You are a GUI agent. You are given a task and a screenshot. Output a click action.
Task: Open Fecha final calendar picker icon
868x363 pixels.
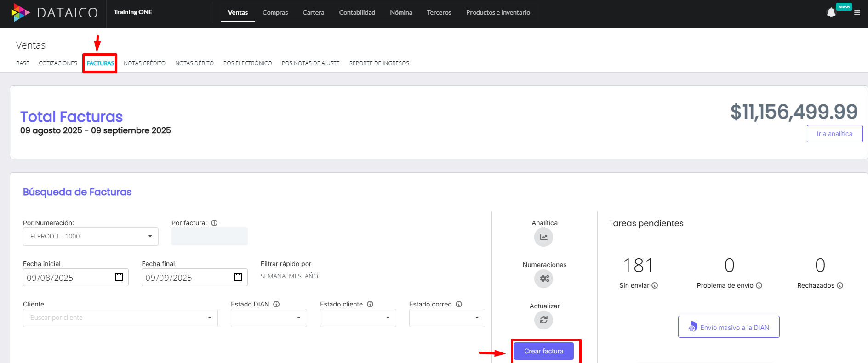[x=238, y=278]
